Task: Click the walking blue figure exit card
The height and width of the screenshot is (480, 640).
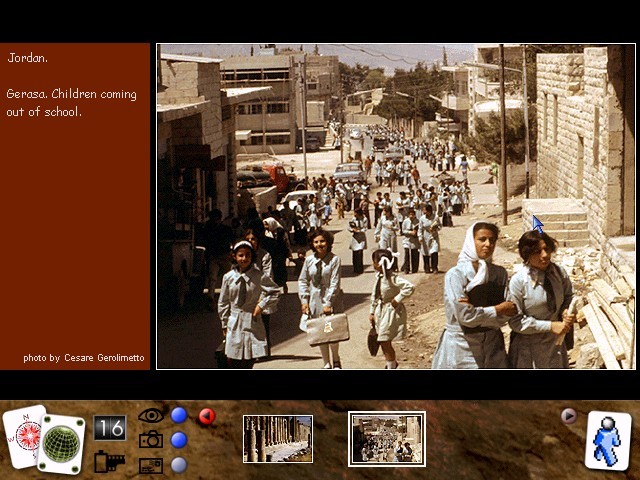Action: (608, 440)
